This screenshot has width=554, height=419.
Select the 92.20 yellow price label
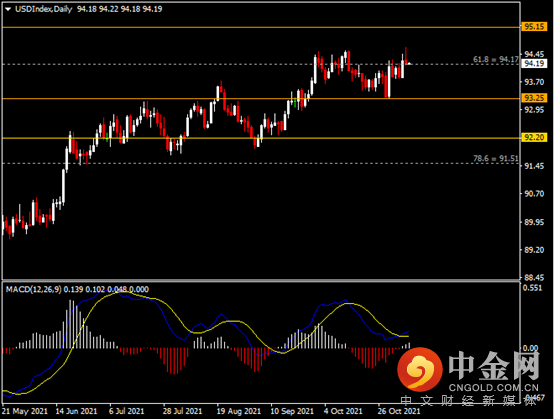coord(534,137)
